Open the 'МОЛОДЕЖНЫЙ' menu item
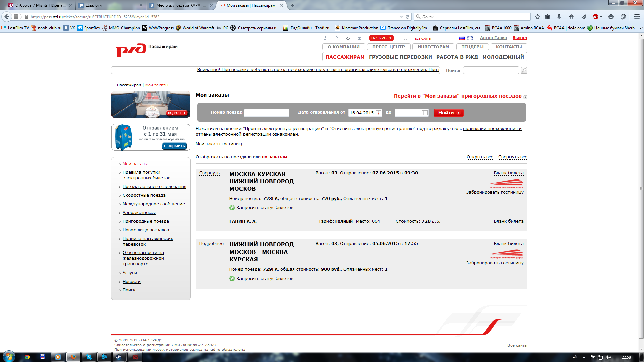Image resolution: width=644 pixels, height=362 pixels. (x=503, y=57)
